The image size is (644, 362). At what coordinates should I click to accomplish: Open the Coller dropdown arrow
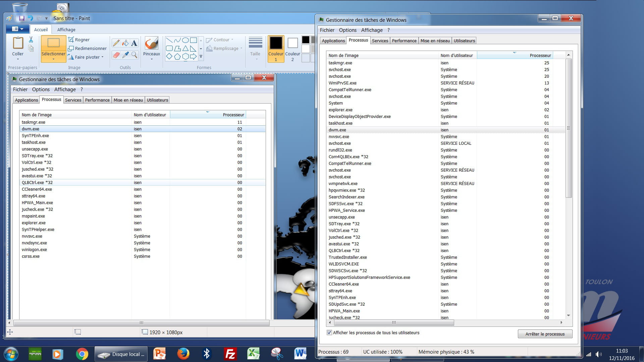[18, 59]
